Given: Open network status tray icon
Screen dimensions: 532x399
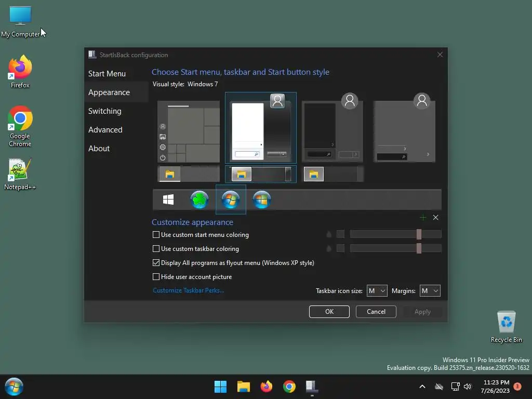Looking at the screenshot, I should (455, 387).
